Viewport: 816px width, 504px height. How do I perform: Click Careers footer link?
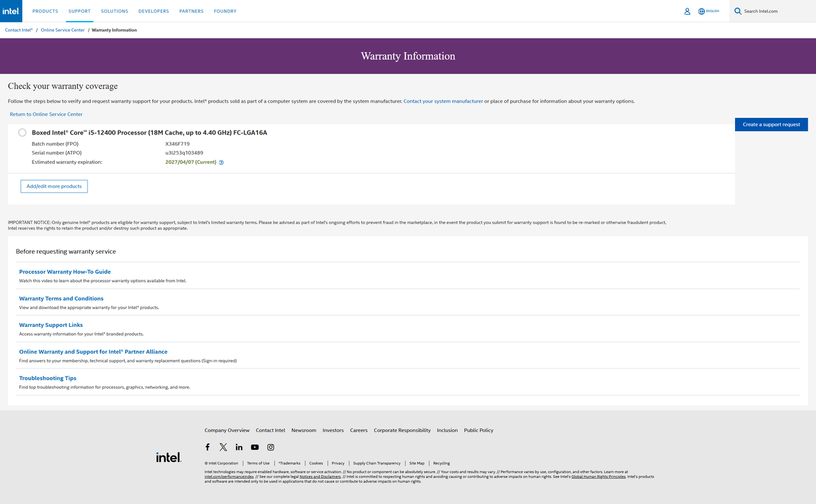[x=359, y=430]
